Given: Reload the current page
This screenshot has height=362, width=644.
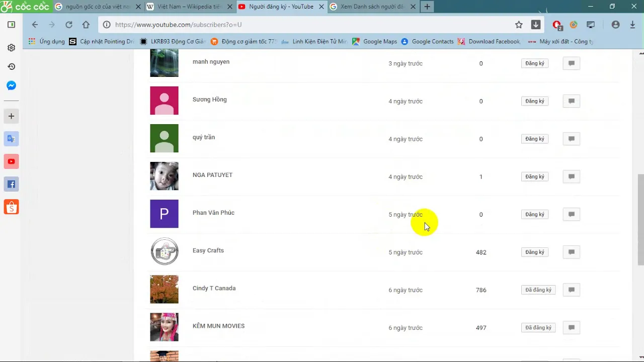Looking at the screenshot, I should click(x=69, y=25).
